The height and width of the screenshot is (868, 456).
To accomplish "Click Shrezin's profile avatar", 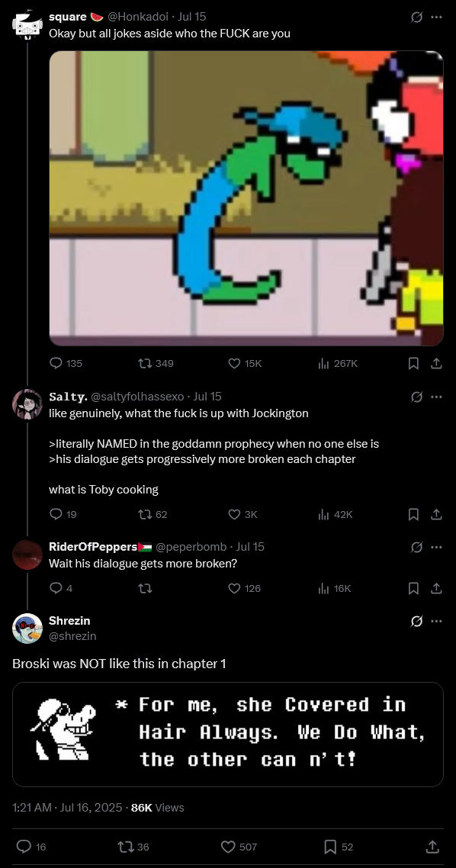I will [27, 628].
